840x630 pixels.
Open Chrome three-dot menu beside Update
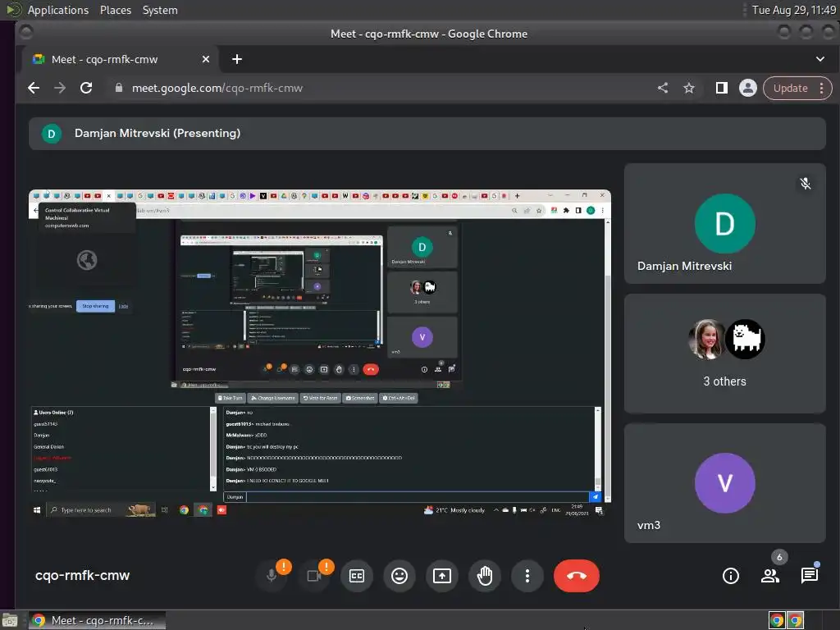click(x=822, y=88)
